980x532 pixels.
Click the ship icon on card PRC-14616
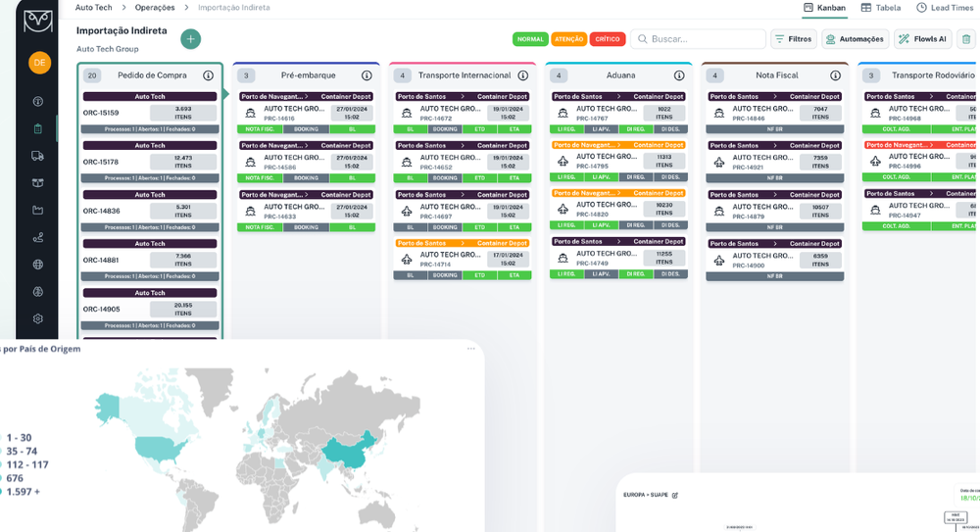(251, 113)
